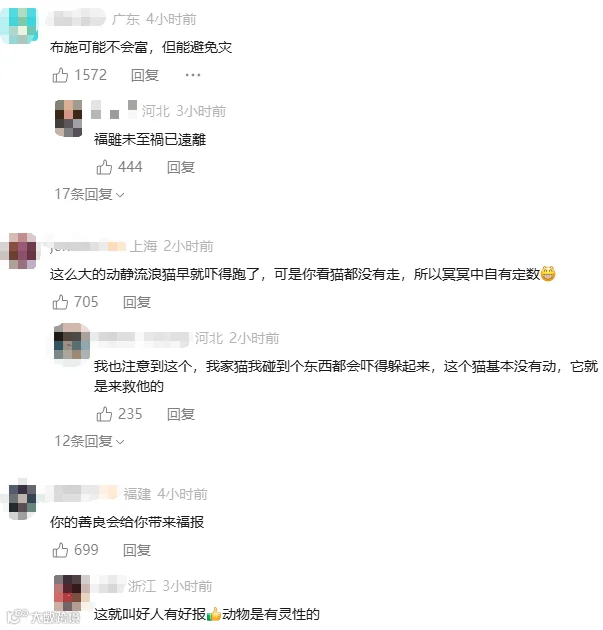The image size is (603, 630).
Task: Open the three-dot more options menu
Action: (193, 75)
